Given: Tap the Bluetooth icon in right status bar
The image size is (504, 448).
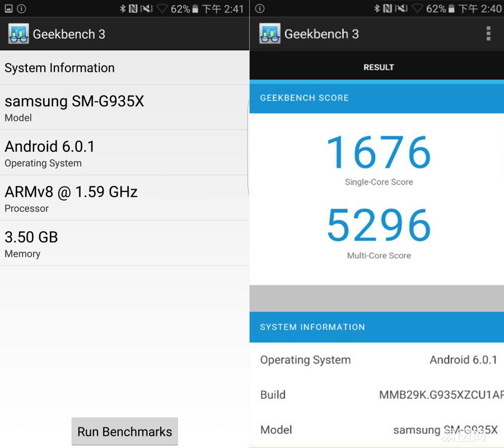Looking at the screenshot, I should click(x=377, y=8).
